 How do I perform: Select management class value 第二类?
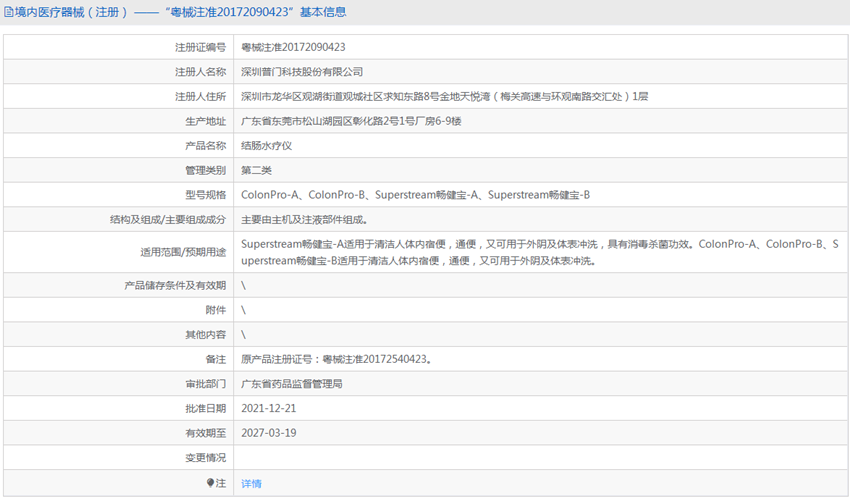[x=256, y=170]
